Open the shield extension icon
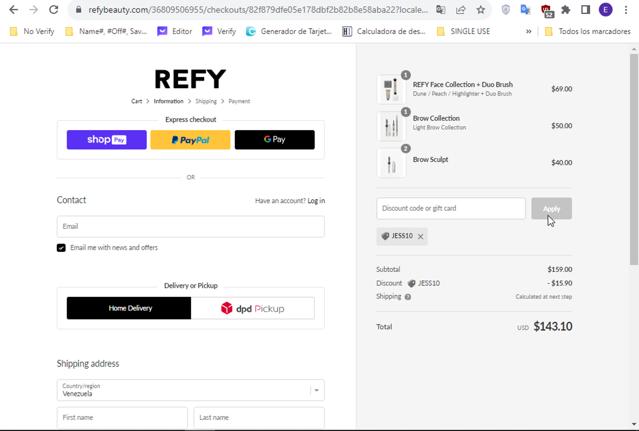Viewport: 639px width, 431px height. (x=505, y=9)
